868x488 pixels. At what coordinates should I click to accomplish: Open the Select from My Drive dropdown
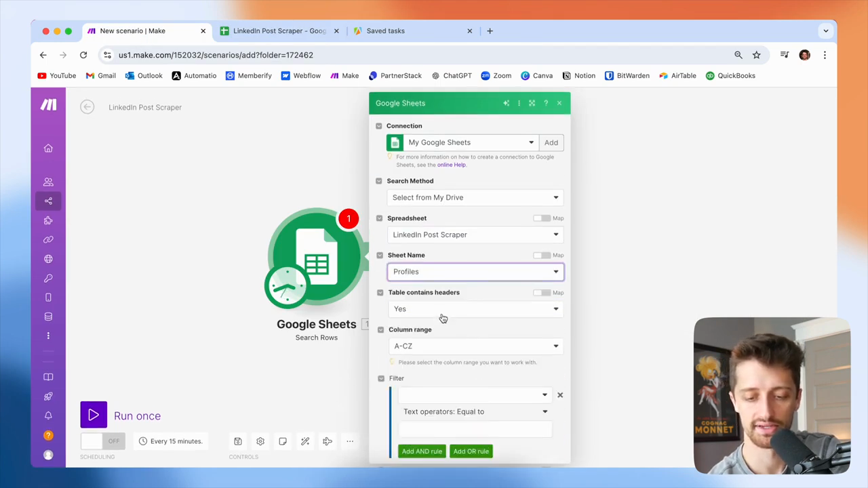pos(475,197)
